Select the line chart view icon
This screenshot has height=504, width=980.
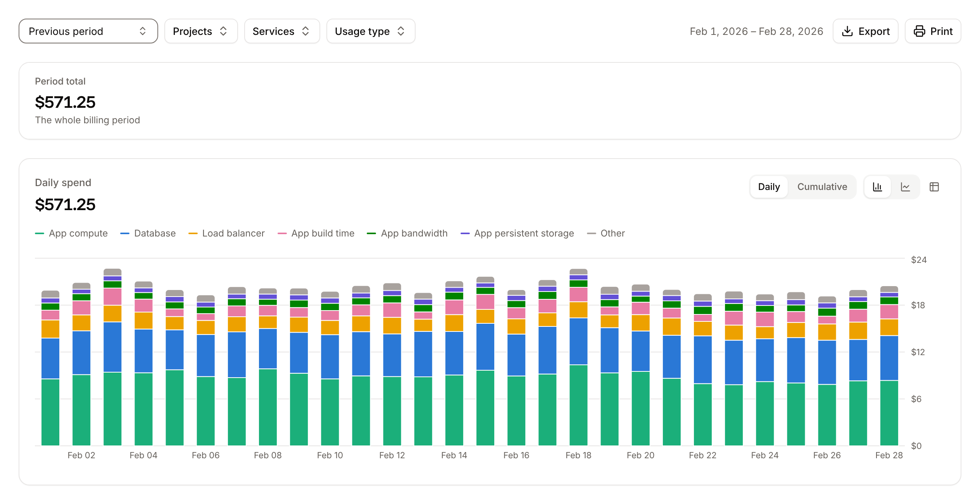(x=905, y=187)
